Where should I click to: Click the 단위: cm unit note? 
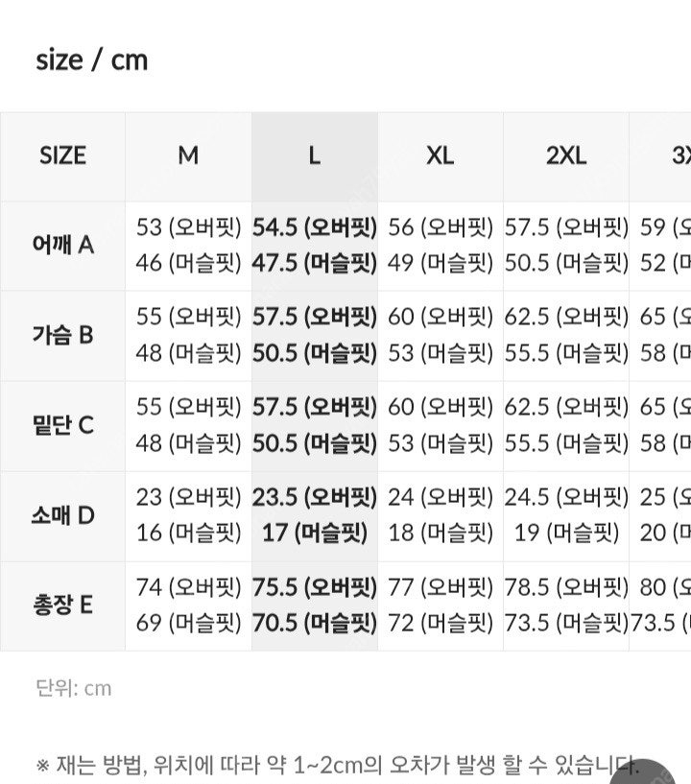click(73, 688)
